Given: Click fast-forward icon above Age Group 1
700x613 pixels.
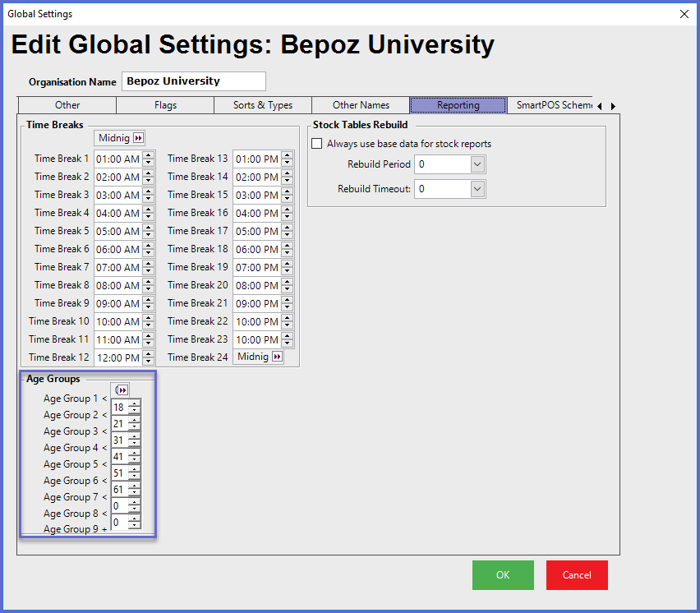Looking at the screenshot, I should click(122, 389).
